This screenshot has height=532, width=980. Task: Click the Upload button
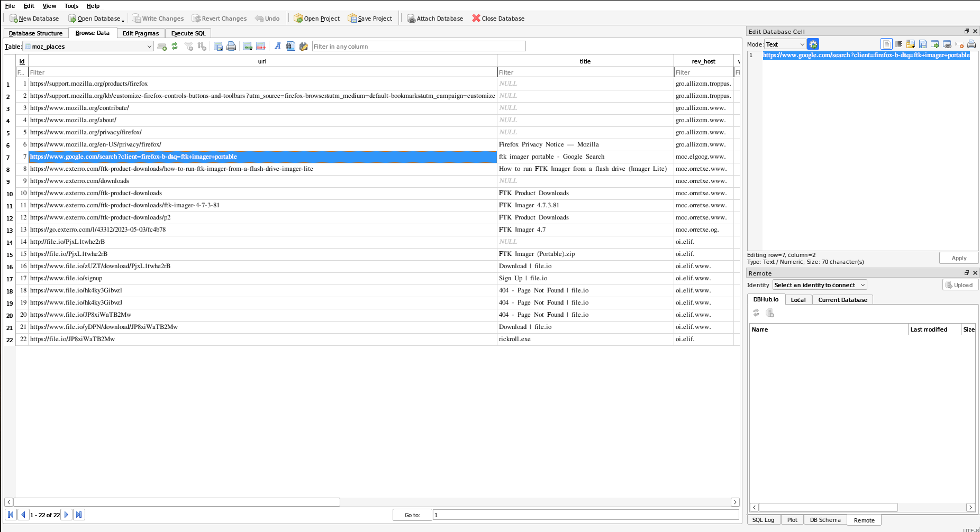click(x=960, y=285)
